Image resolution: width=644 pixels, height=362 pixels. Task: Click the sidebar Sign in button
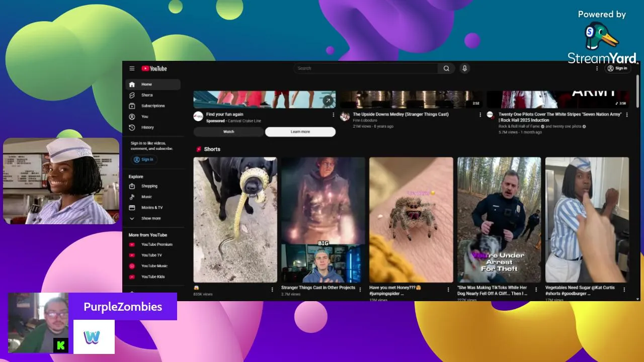coord(144,159)
